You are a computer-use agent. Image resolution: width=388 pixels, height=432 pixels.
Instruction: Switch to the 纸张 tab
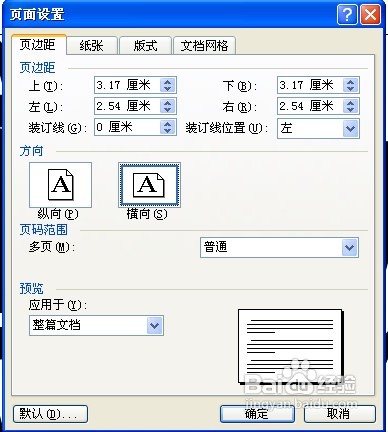92,46
